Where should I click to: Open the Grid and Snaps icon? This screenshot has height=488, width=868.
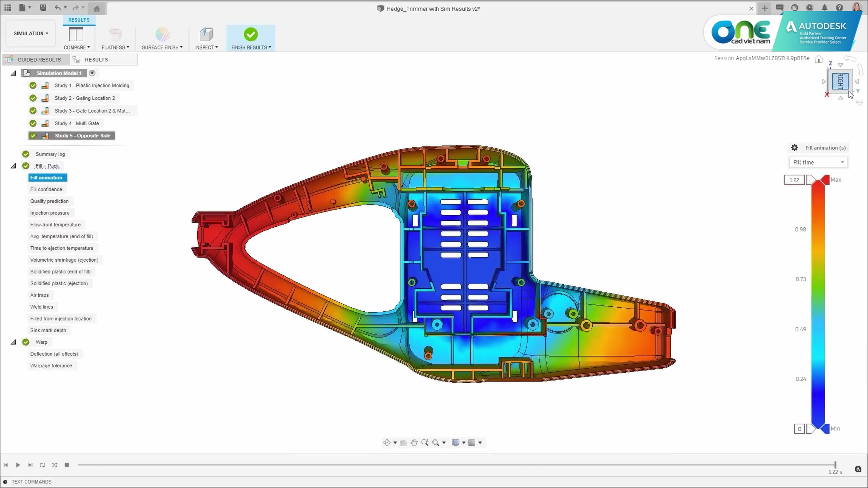coord(472,443)
